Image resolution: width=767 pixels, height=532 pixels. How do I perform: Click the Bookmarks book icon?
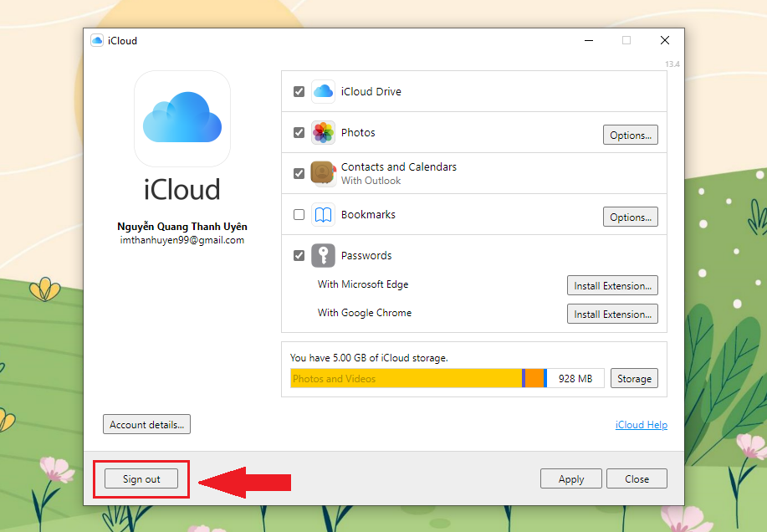coord(323,215)
